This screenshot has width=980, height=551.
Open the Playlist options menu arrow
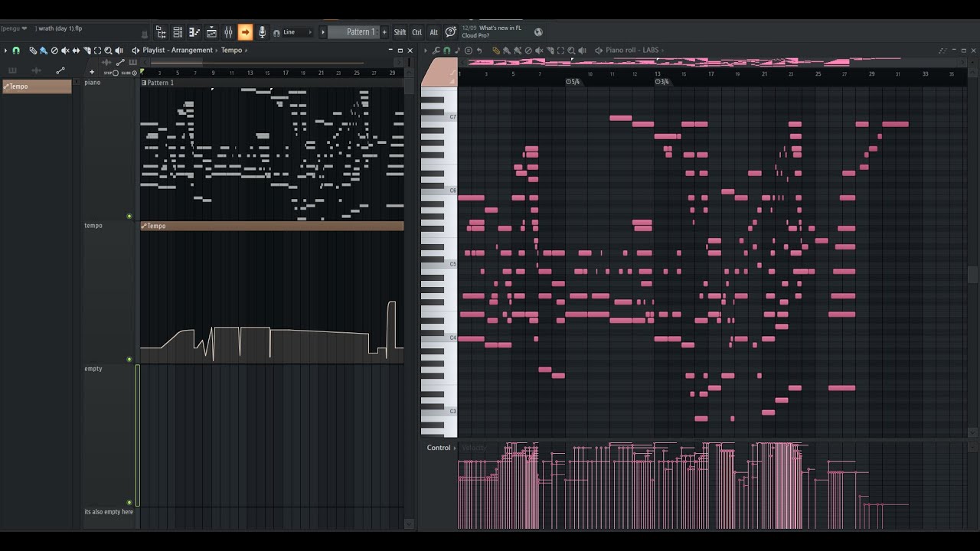(x=5, y=51)
